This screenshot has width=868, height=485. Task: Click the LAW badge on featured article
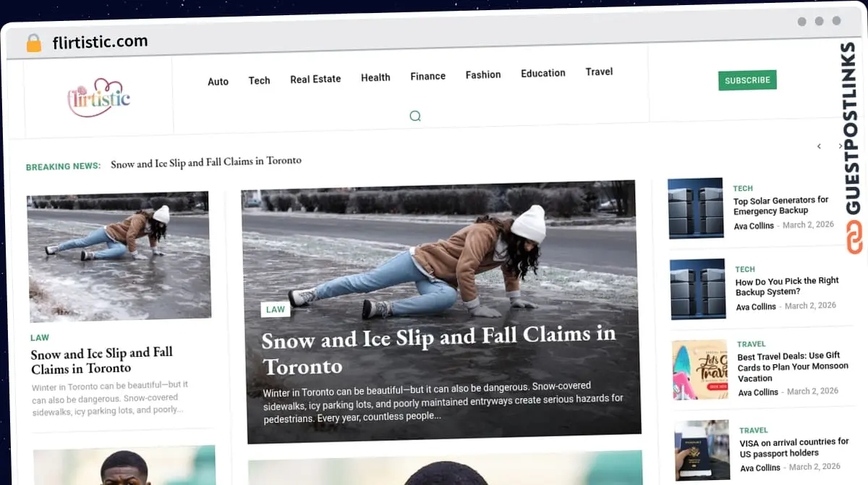pyautogui.click(x=276, y=309)
